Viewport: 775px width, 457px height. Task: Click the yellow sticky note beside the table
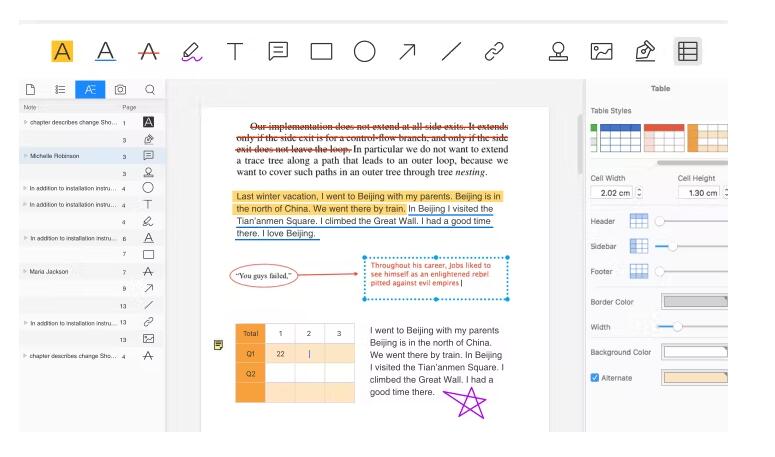point(218,345)
